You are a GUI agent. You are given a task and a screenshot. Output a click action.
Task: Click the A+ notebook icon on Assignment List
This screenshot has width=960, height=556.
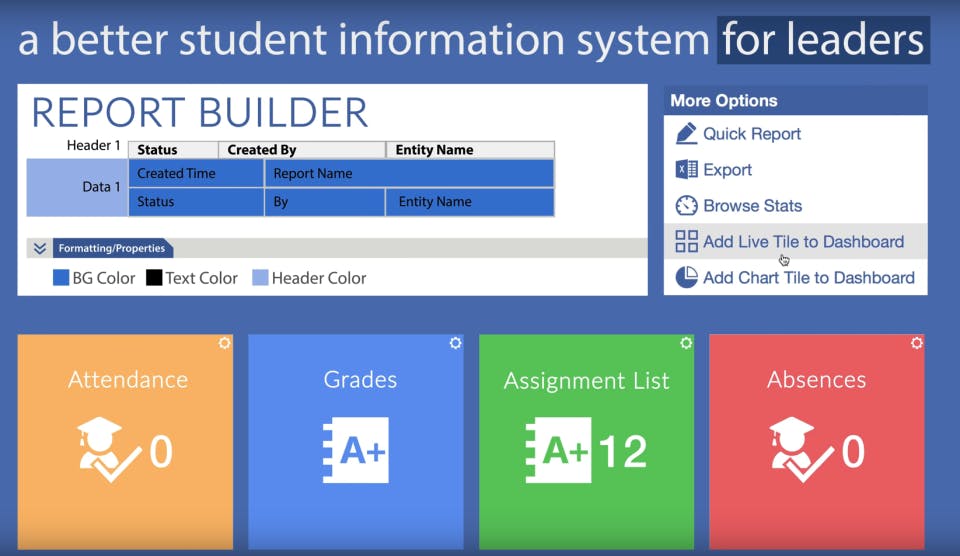(558, 450)
